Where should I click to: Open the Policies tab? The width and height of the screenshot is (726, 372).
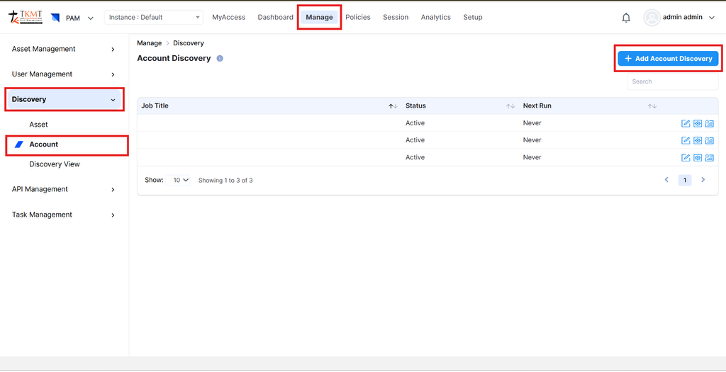(358, 17)
